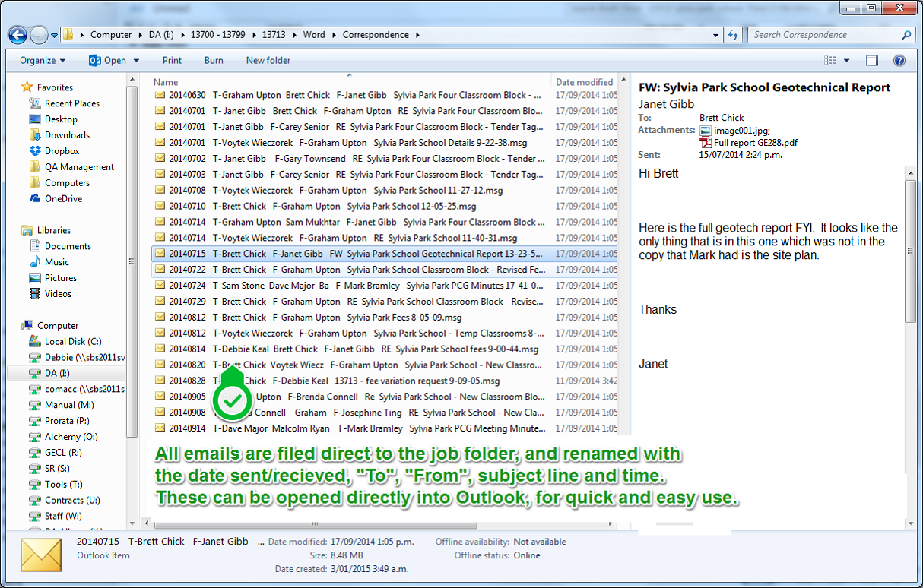
Task: Expand the Organize dropdown menu
Action: tap(43, 61)
